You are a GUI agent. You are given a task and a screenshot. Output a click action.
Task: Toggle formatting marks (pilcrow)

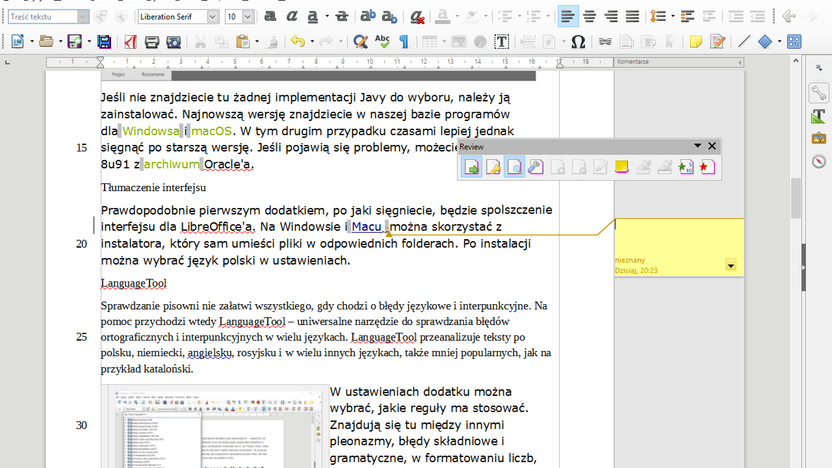point(404,41)
